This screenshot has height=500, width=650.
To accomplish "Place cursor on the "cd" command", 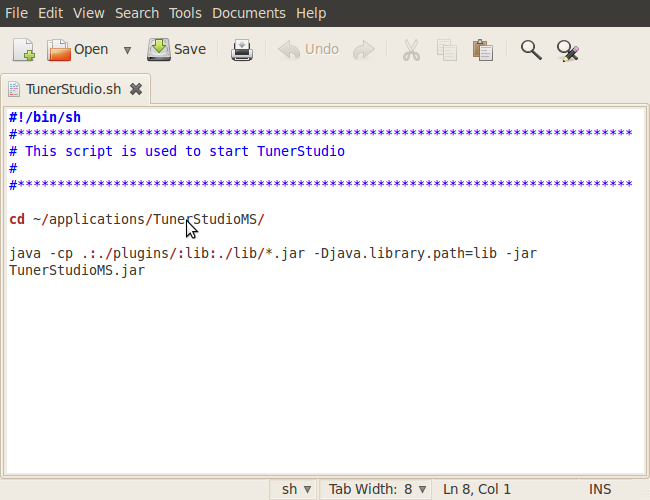I will click(17, 219).
